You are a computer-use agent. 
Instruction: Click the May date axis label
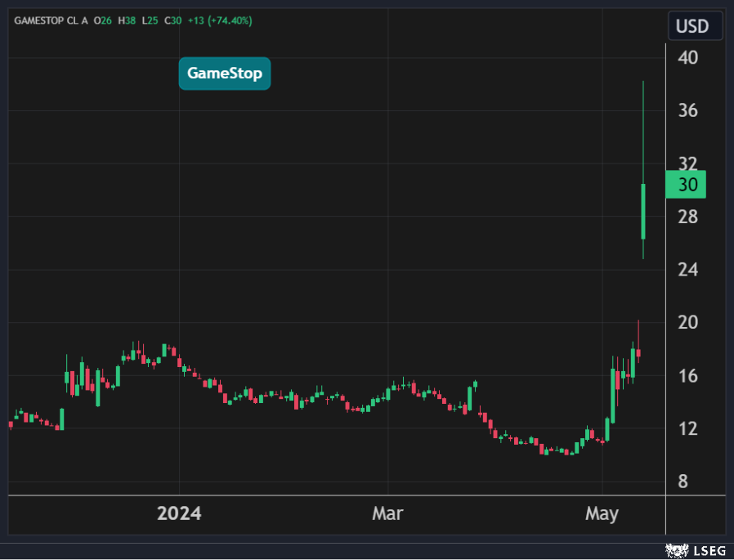click(x=602, y=514)
